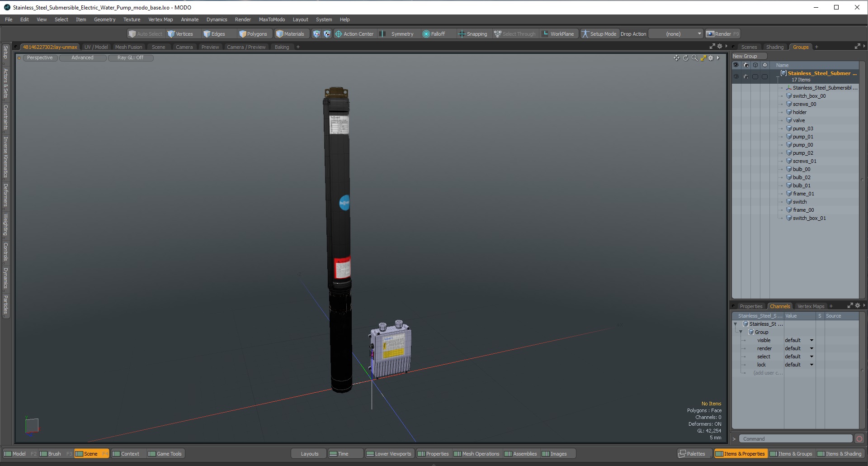Click the switch_box_00 mesh item
868x466 pixels.
tap(809, 96)
